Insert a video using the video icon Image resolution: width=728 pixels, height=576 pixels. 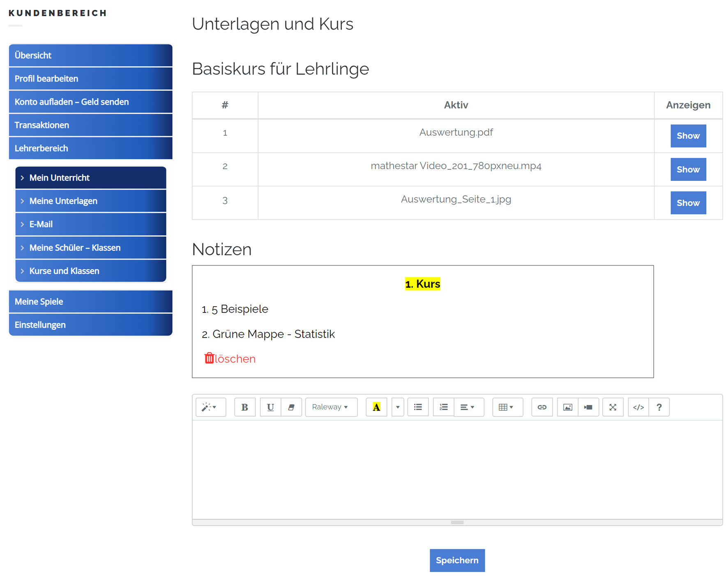[x=588, y=407]
